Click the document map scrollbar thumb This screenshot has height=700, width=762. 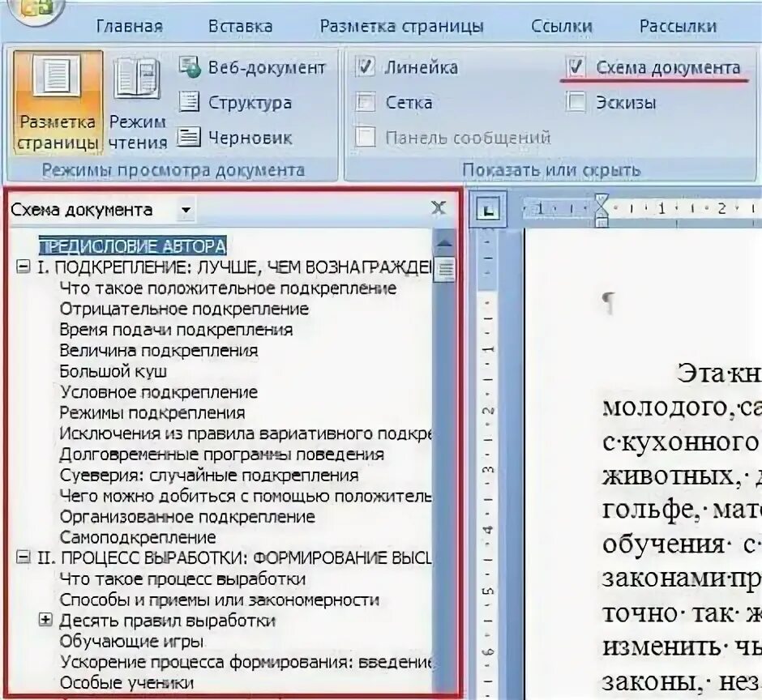[445, 270]
